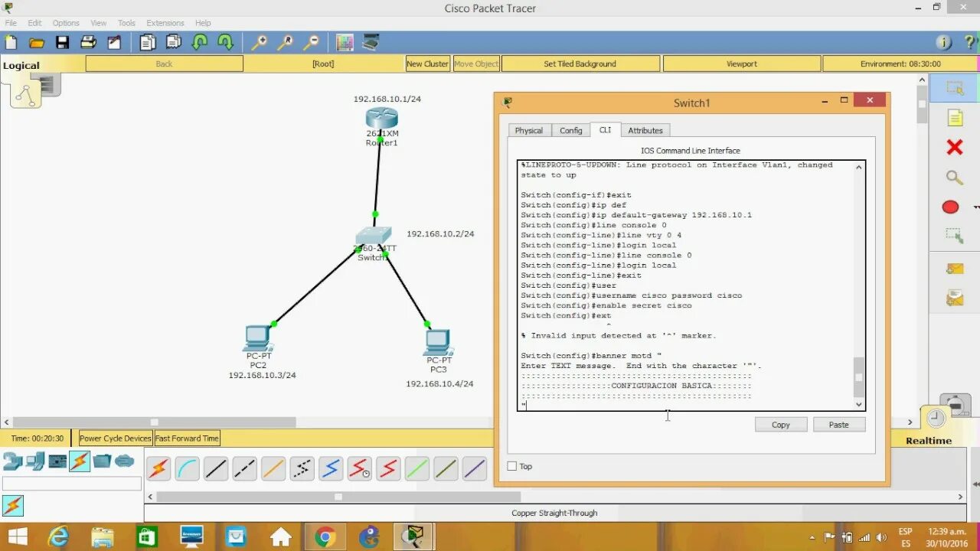Choose the Coaxial blue zigzag cable
The width and height of the screenshot is (980, 551).
pyautogui.click(x=331, y=468)
